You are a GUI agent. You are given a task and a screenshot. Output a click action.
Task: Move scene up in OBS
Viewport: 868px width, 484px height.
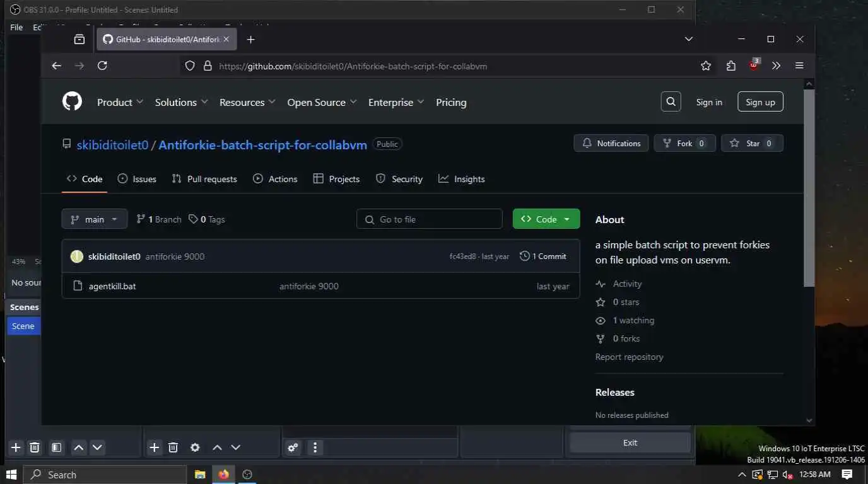(79, 447)
